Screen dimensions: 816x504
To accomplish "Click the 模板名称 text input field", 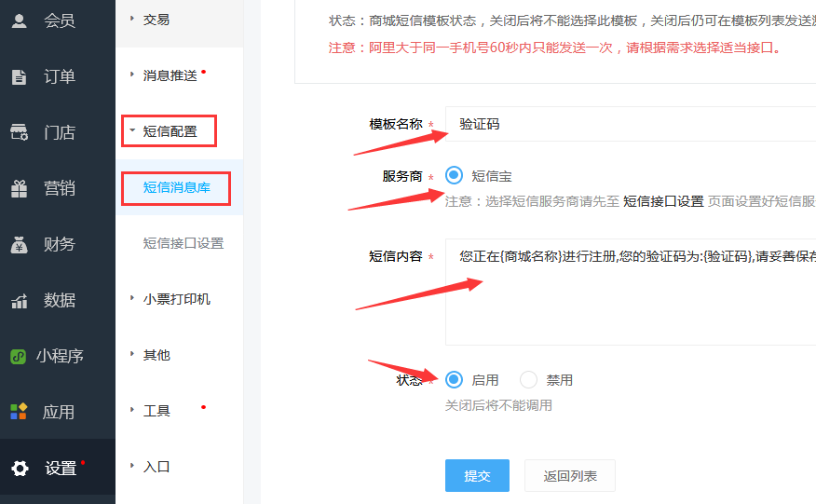I will click(x=633, y=124).
